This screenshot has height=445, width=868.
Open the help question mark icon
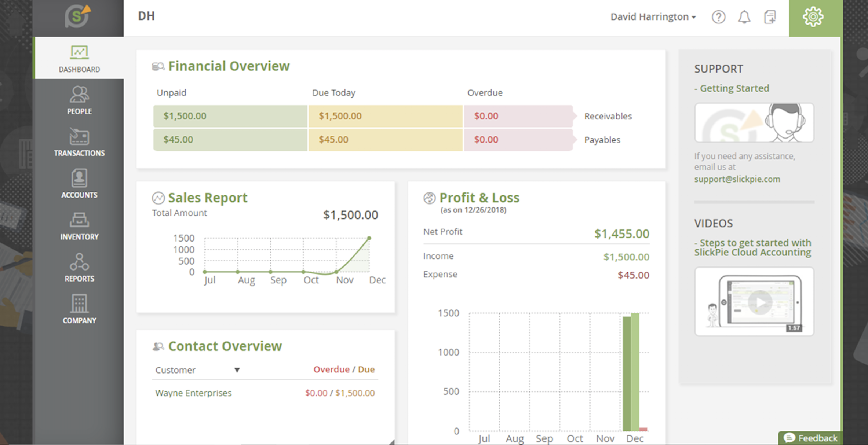pos(718,17)
